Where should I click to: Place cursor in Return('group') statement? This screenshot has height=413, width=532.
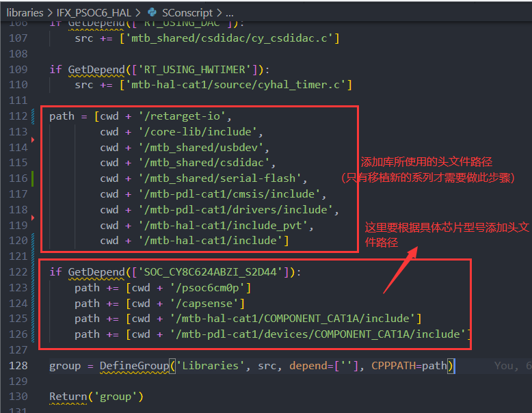coord(96,397)
